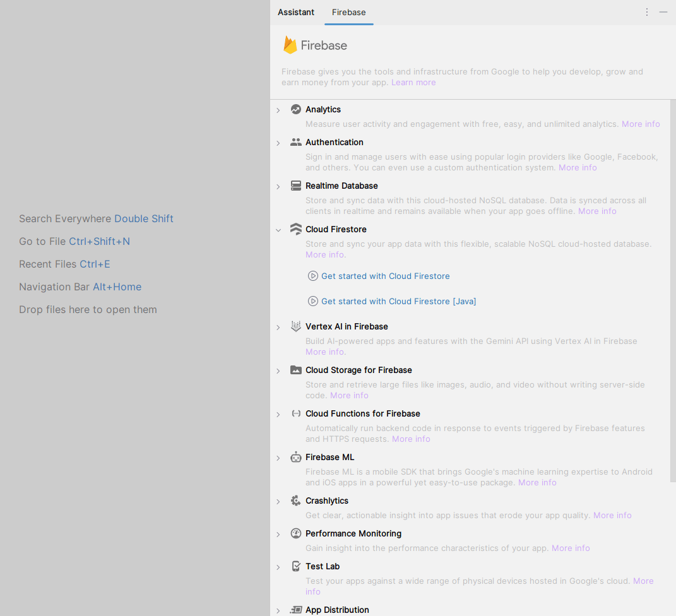Viewport: 676px width, 616px height.
Task: Click the Firebase panel vertical scrollbar
Action: click(x=673, y=291)
